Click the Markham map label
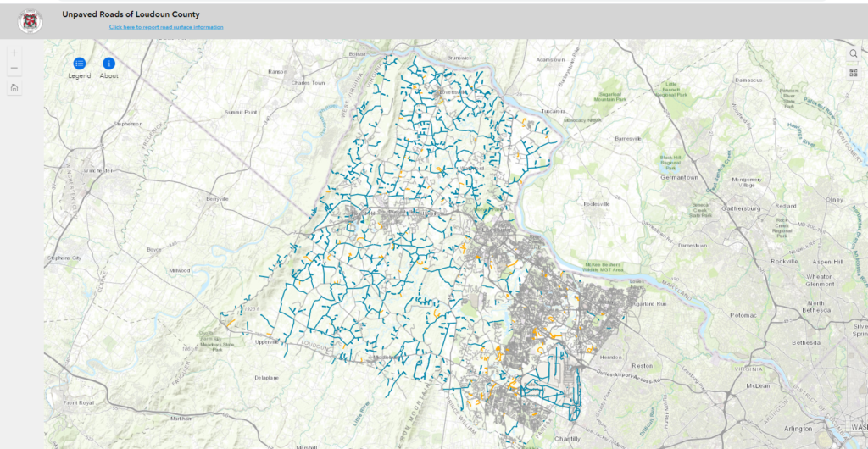Image resolution: width=868 pixels, height=449 pixels. point(181,419)
